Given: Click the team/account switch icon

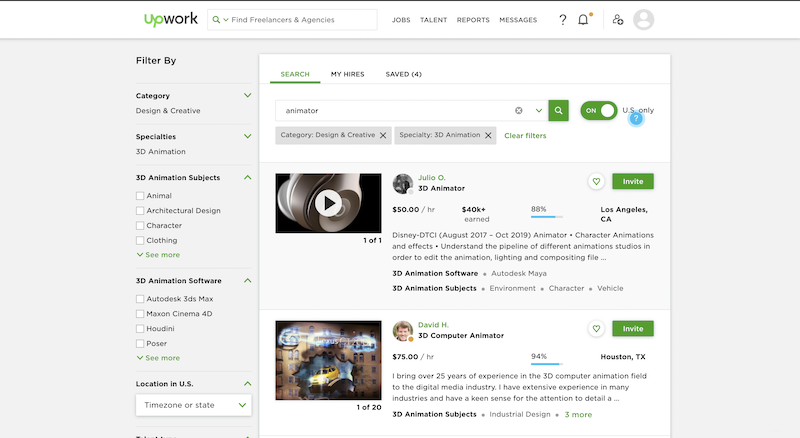Looking at the screenshot, I should click(617, 19).
